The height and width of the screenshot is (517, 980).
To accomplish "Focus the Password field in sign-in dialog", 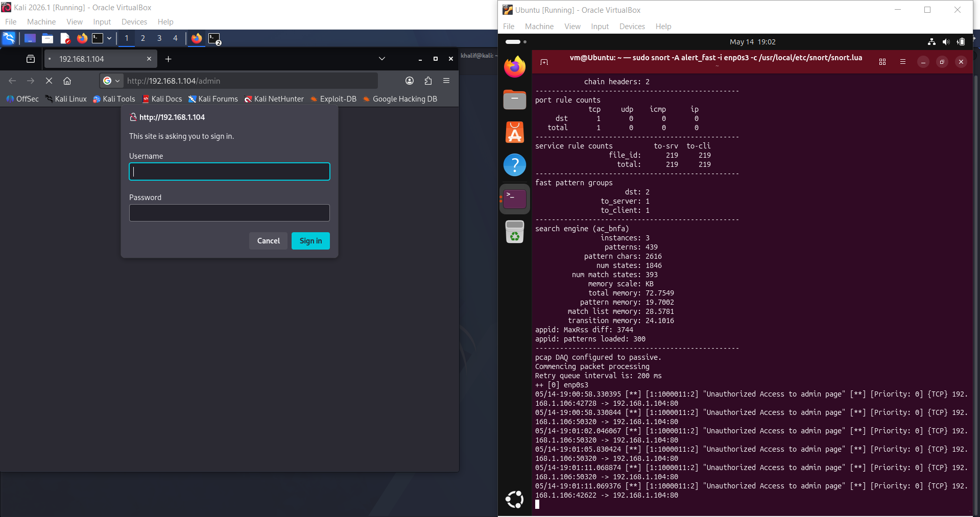I will [x=229, y=213].
